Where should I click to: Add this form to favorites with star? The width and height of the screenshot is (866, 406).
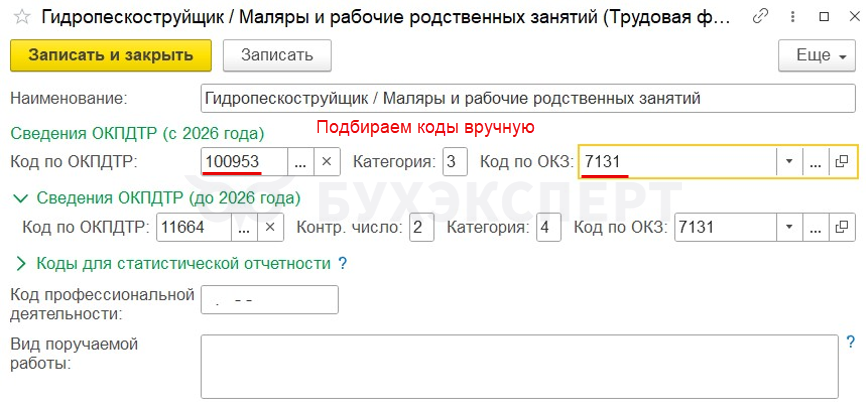tap(20, 17)
